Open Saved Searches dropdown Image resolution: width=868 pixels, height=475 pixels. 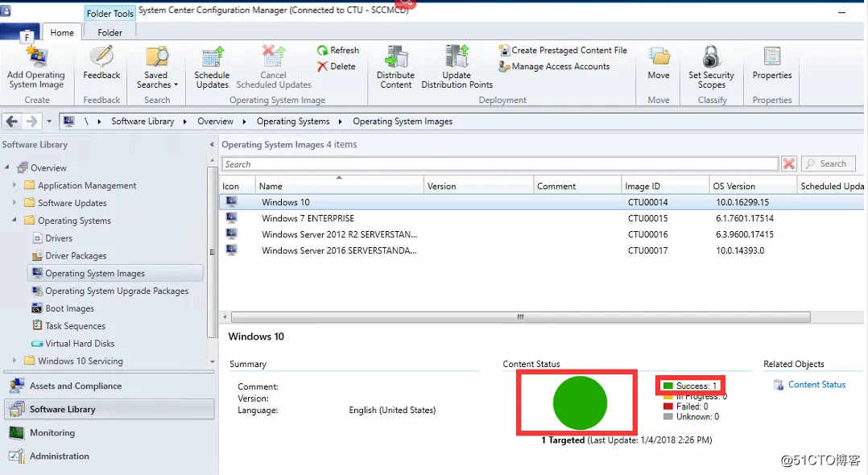[x=157, y=68]
